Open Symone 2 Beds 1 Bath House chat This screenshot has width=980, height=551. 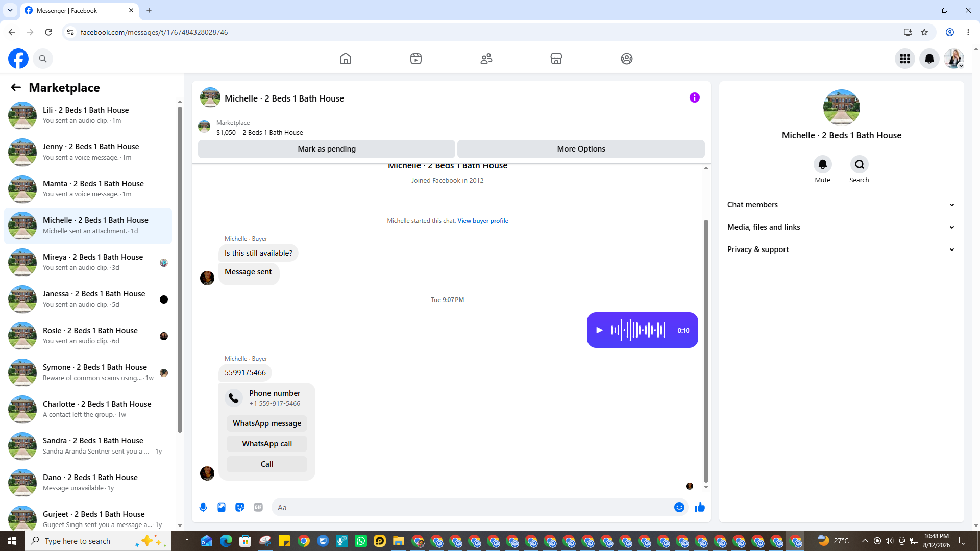88,372
